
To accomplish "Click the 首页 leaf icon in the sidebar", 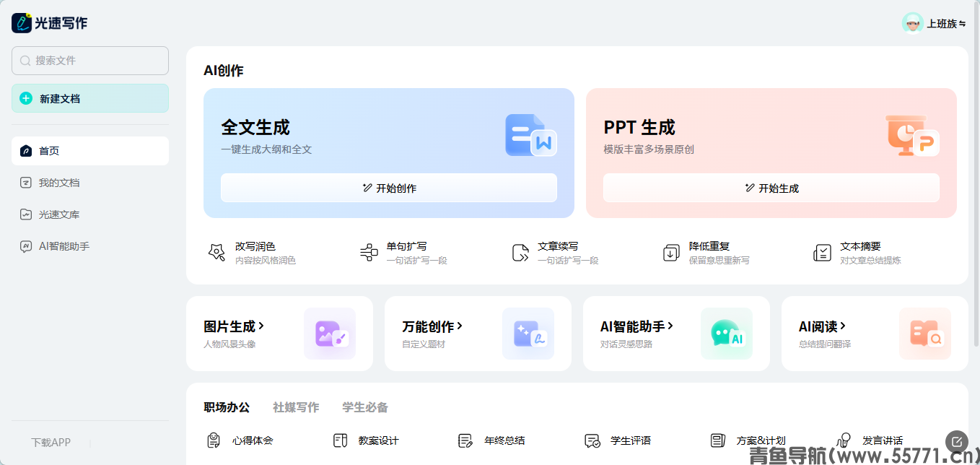I will pyautogui.click(x=26, y=151).
